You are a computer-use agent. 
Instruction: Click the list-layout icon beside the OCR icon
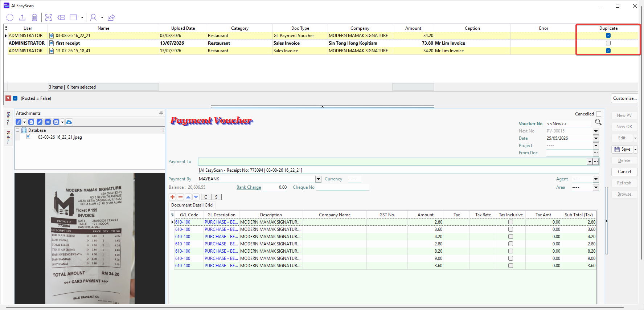click(61, 17)
